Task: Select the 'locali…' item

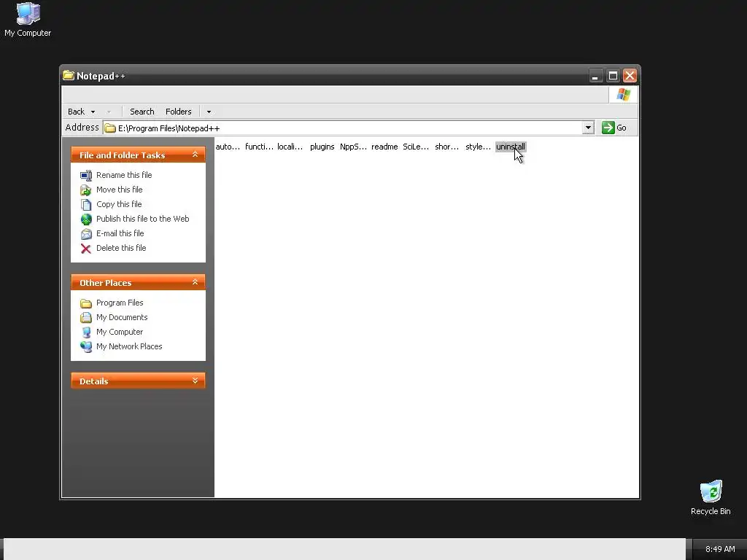Action: (x=290, y=147)
